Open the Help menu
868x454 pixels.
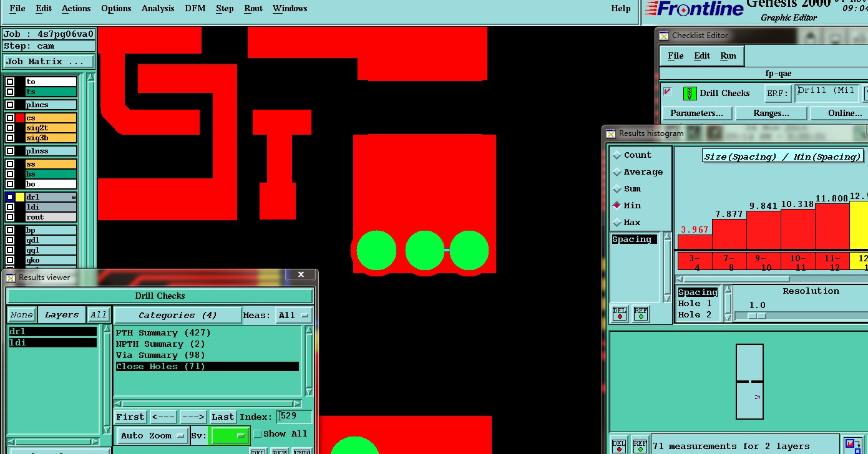tap(621, 9)
